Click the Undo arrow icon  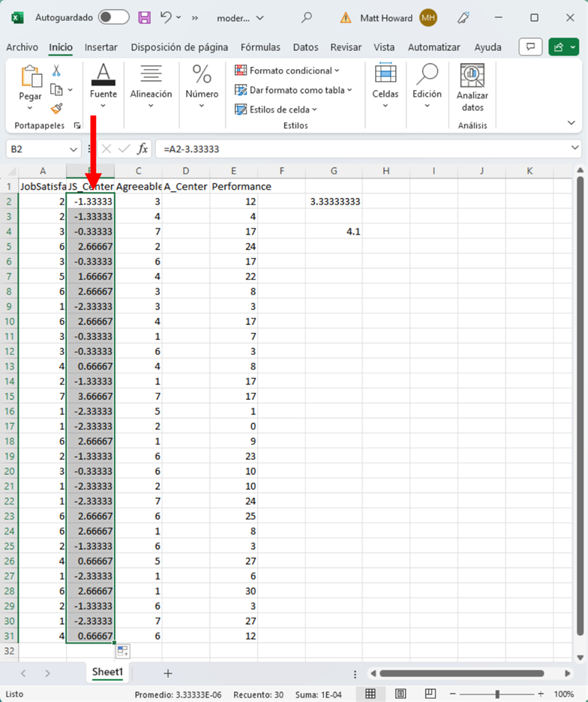click(x=166, y=17)
